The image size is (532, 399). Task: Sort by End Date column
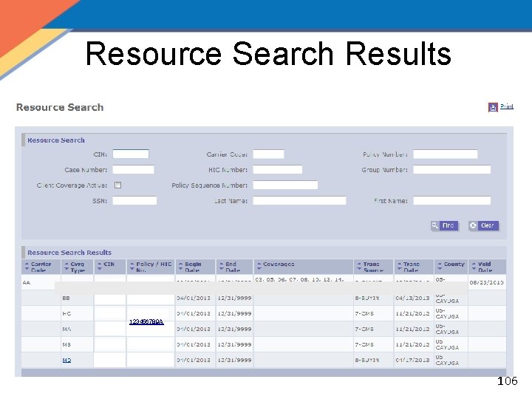coord(234,267)
